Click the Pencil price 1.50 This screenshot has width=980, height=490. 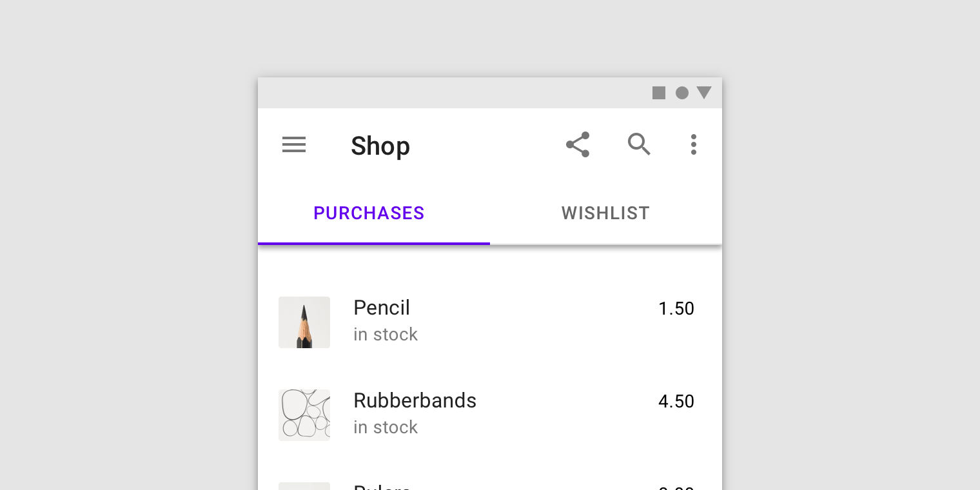pos(676,309)
